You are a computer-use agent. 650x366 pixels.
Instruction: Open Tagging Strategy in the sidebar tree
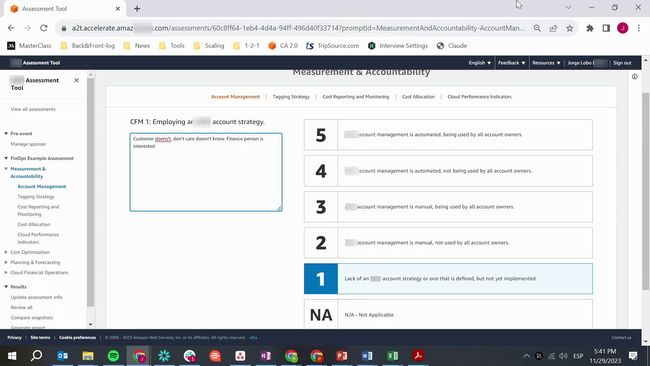tap(36, 197)
